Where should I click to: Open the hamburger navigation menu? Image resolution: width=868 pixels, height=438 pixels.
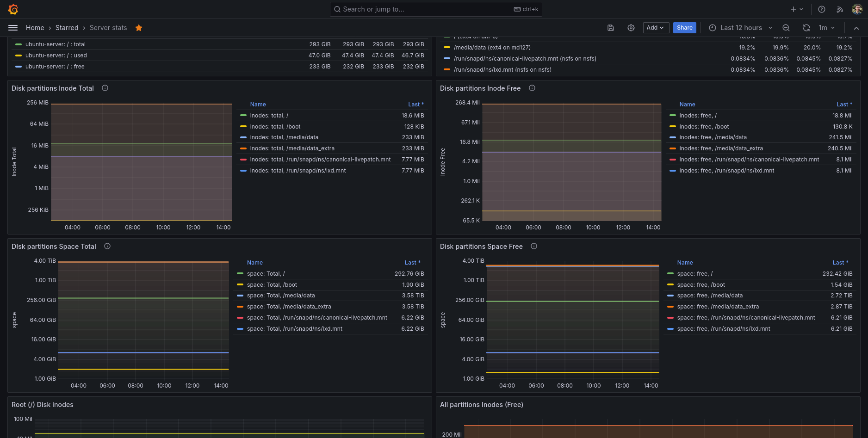click(x=13, y=28)
